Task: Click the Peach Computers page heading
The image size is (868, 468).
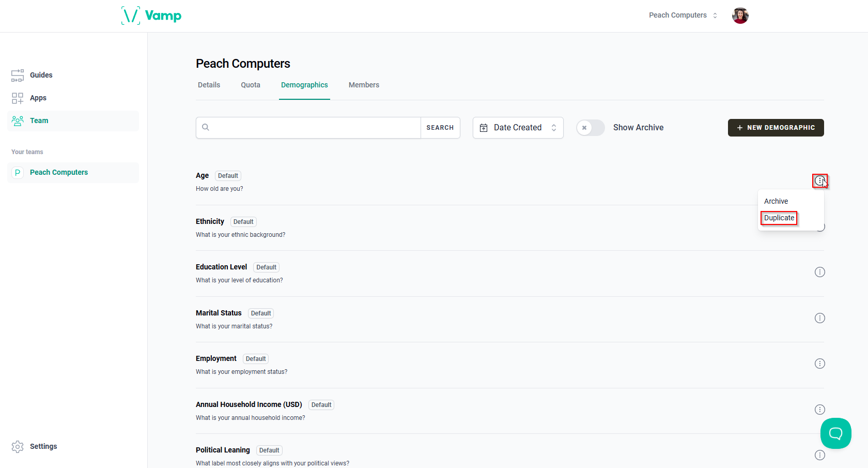Action: [x=243, y=64]
